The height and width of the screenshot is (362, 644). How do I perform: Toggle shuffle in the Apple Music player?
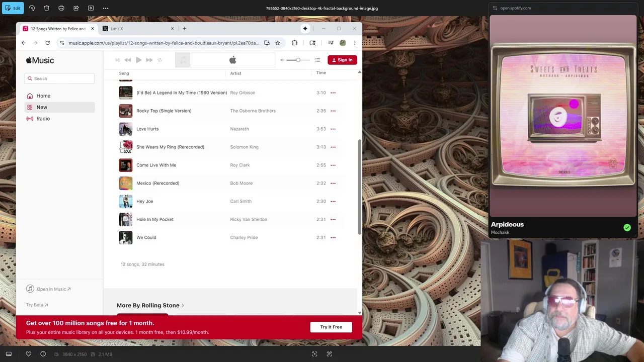(x=117, y=60)
